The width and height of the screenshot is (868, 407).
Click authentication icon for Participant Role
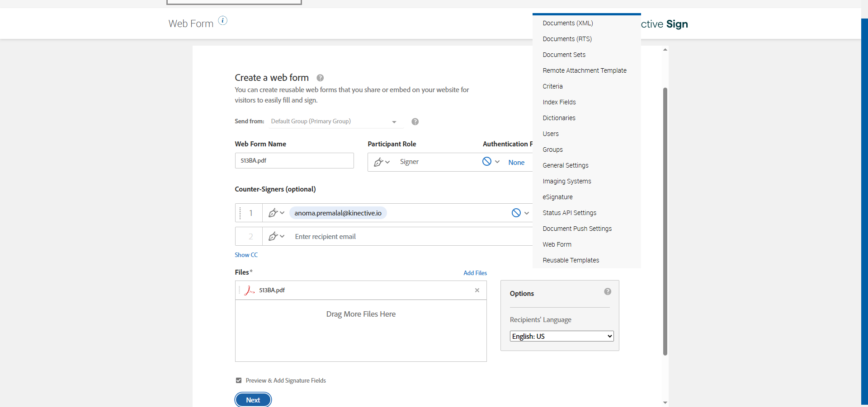click(487, 162)
